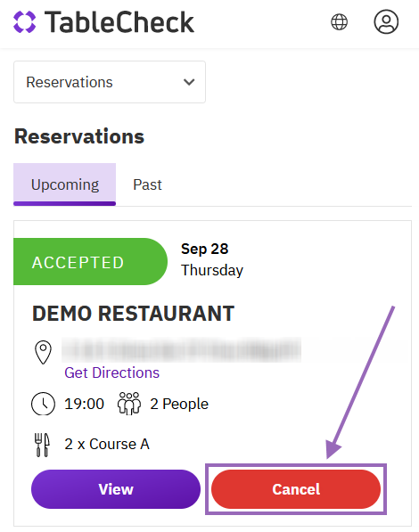Switch to the Upcoming tab

(x=64, y=184)
